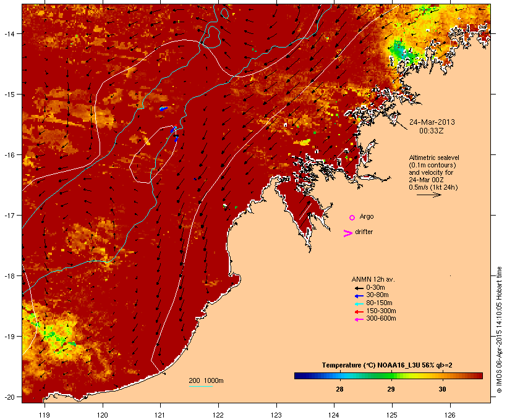Click the longitude label 121
The width and height of the screenshot is (507, 420).
coord(160,415)
